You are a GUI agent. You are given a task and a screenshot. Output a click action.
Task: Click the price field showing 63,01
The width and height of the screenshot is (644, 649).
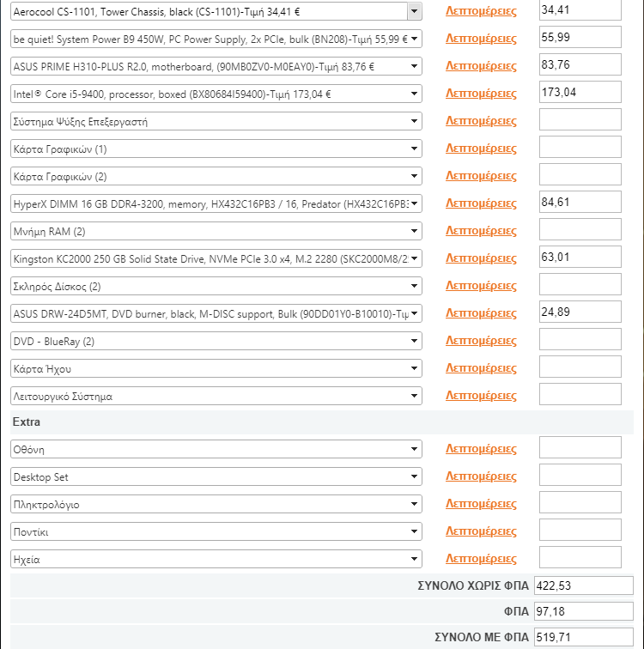coord(580,257)
